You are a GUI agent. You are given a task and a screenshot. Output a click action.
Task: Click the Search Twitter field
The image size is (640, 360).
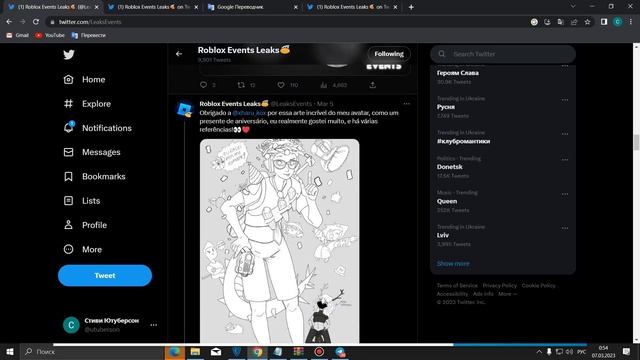click(x=503, y=54)
